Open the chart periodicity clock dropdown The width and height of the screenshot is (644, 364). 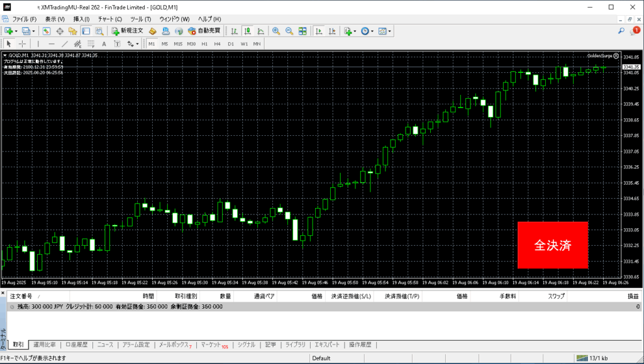367,31
